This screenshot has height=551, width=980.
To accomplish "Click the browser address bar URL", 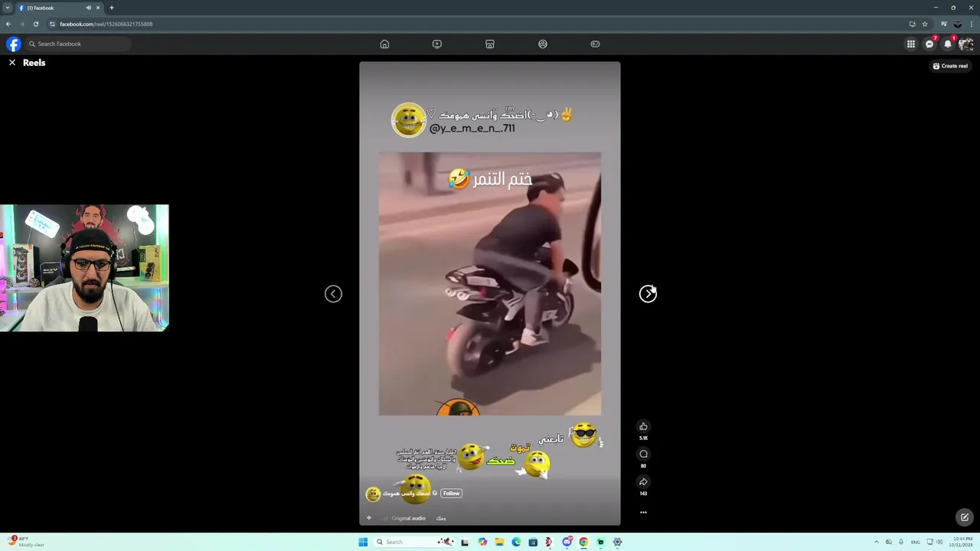I will (x=106, y=24).
